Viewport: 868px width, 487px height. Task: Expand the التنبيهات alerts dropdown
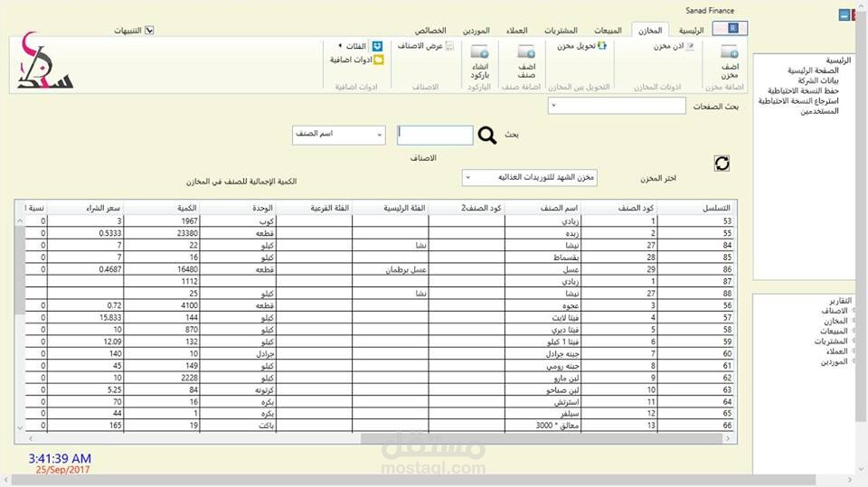click(x=149, y=31)
